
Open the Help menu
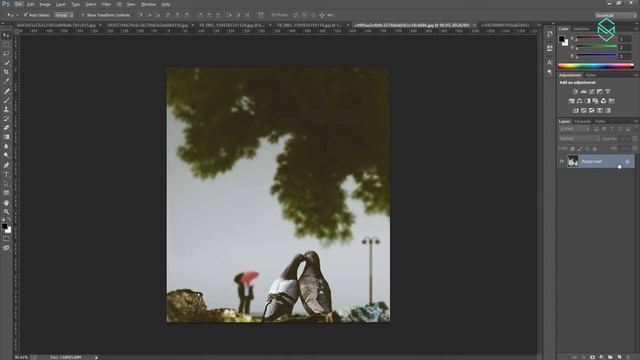(x=165, y=4)
